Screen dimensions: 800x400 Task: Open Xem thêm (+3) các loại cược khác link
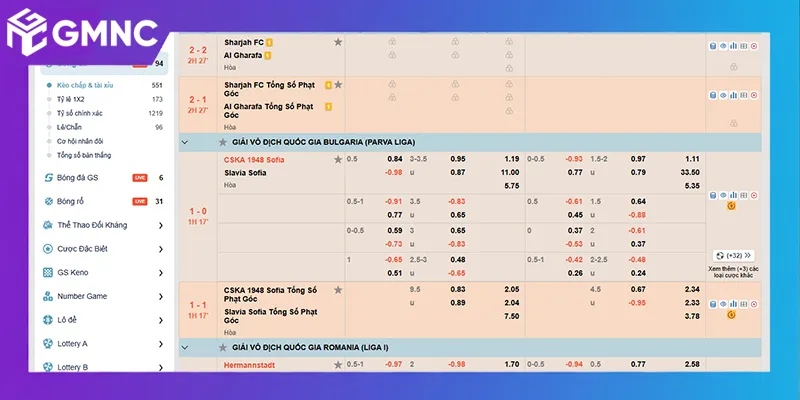coord(733,272)
